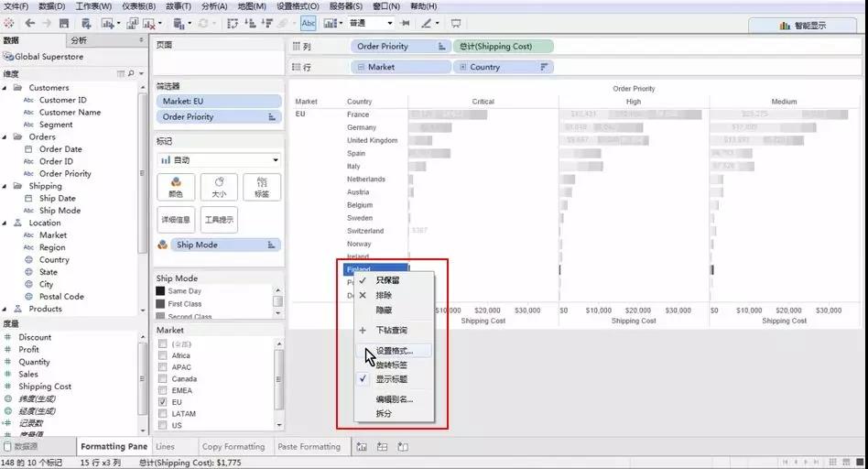
Task: Check the Africa checkbox in Market filter
Action: click(x=162, y=355)
